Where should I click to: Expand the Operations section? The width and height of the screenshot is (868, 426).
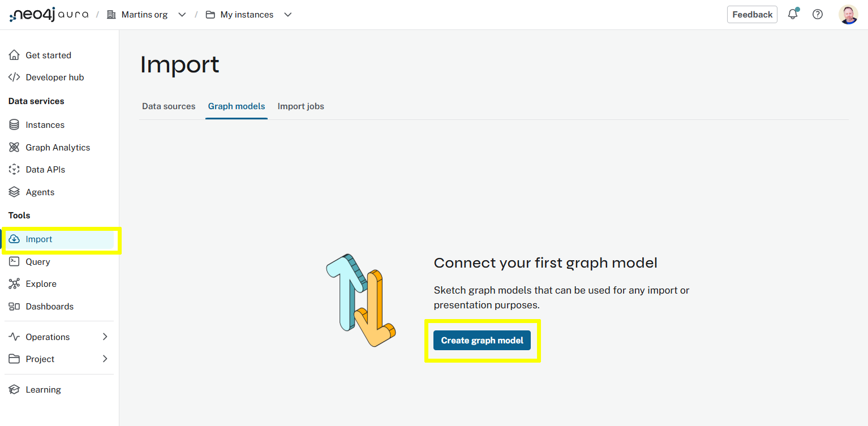(106, 337)
